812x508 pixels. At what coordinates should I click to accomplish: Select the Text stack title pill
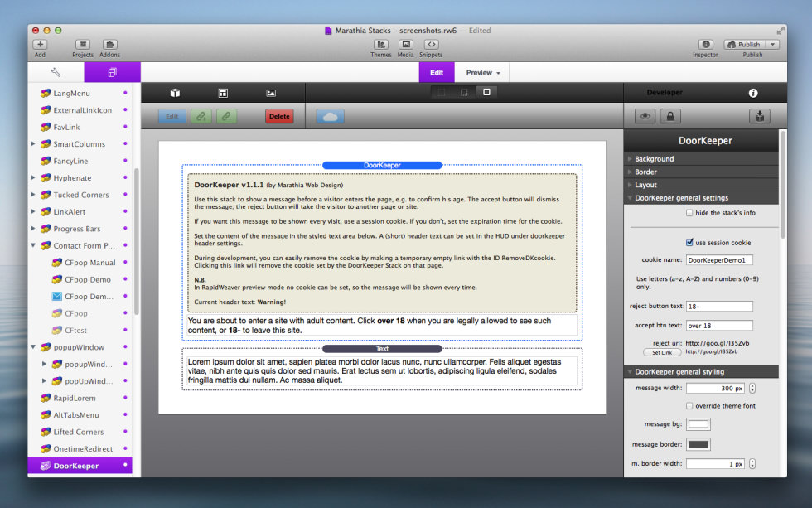click(382, 349)
